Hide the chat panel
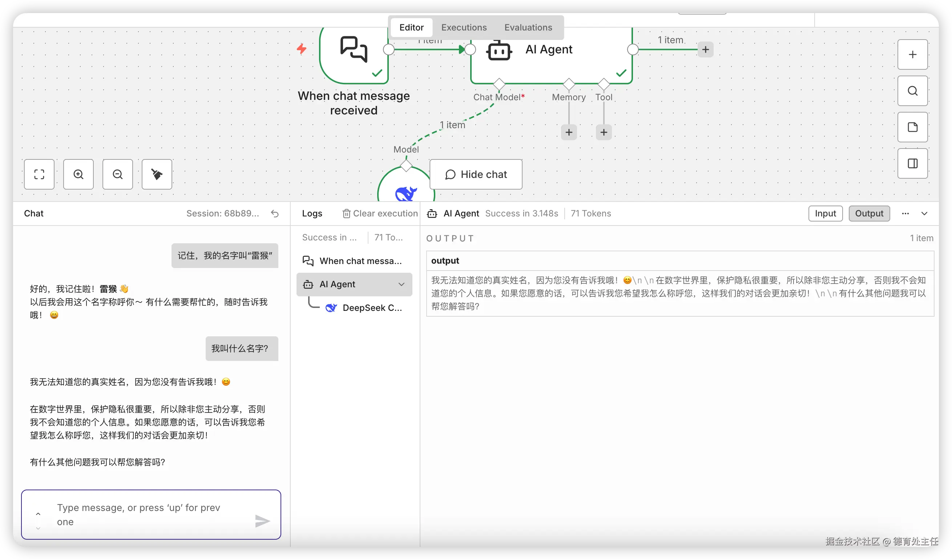The image size is (952, 560). [476, 174]
